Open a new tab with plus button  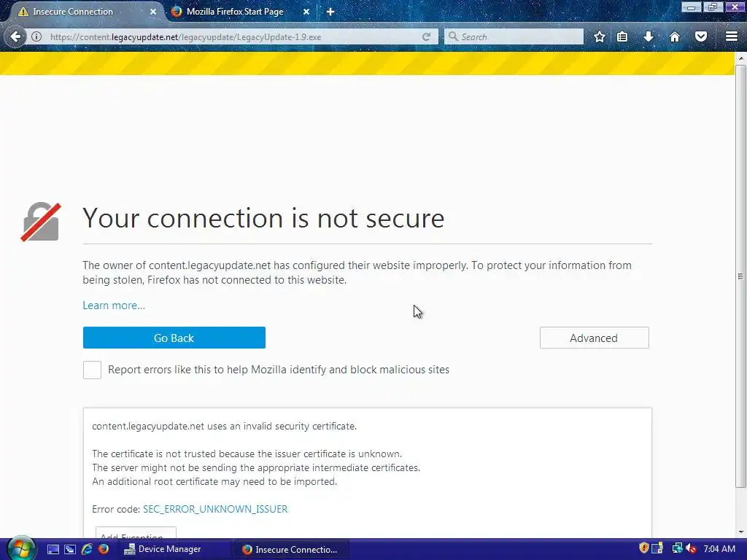[x=330, y=12]
